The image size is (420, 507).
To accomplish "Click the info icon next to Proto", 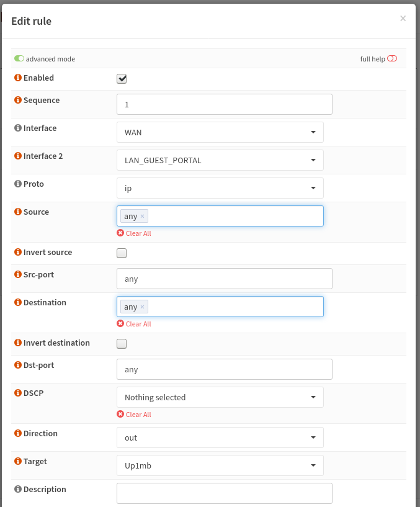I will point(18,184).
